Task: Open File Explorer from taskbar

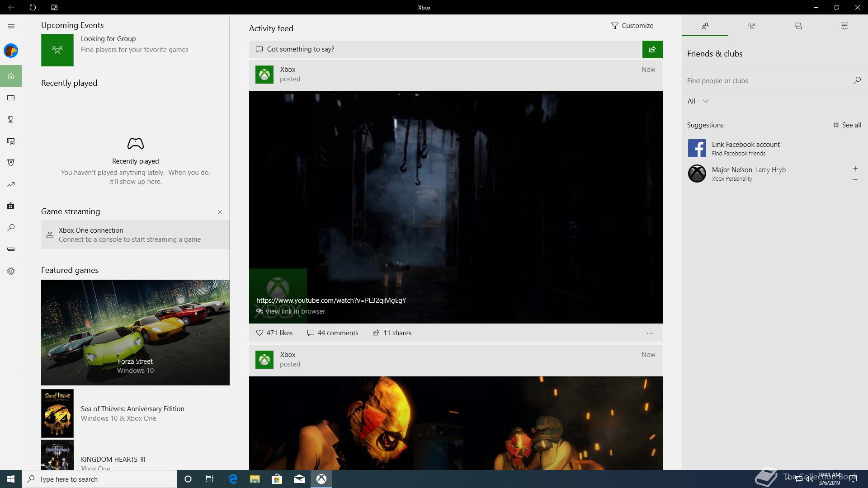Action: tap(255, 479)
